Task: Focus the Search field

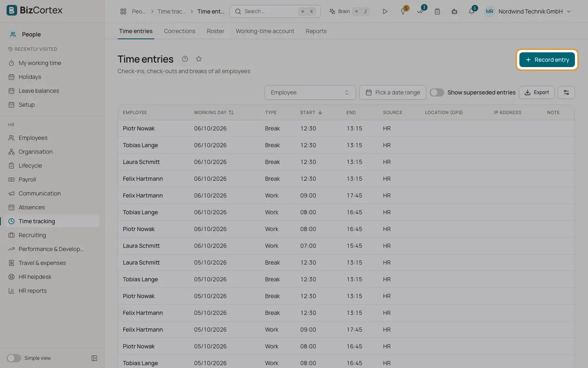Action: [275, 11]
